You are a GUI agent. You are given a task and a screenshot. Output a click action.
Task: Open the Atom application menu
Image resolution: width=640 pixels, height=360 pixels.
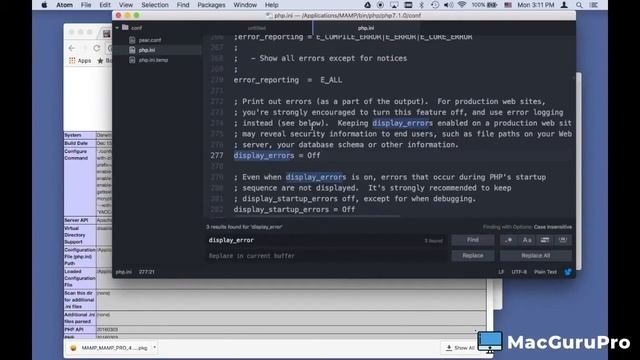pos(64,5)
